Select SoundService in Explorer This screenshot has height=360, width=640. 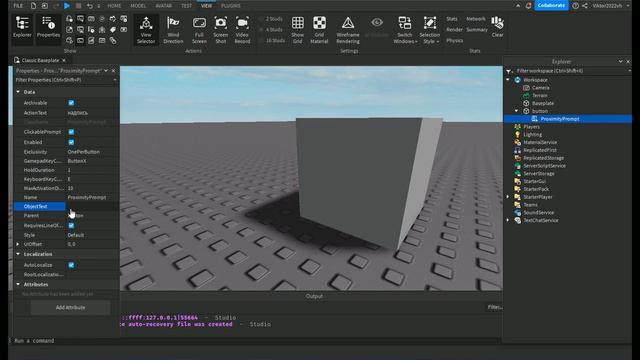(538, 213)
